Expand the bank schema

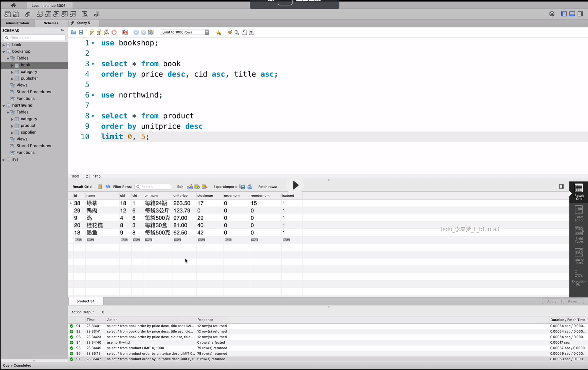tap(4, 45)
